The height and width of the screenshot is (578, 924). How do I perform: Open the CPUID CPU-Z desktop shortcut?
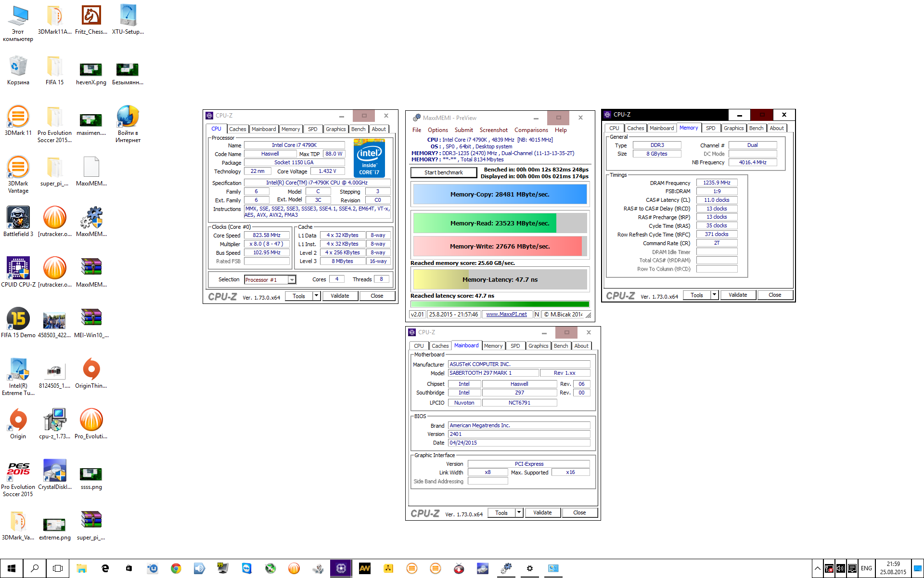click(x=18, y=272)
